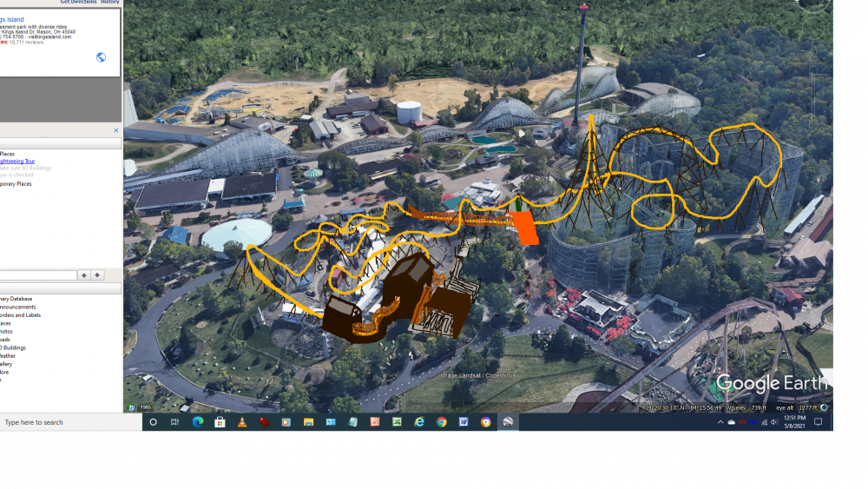This screenshot has height=489, width=868.
Task: Click the Windows search box 'Type here to search'
Action: pos(71,422)
